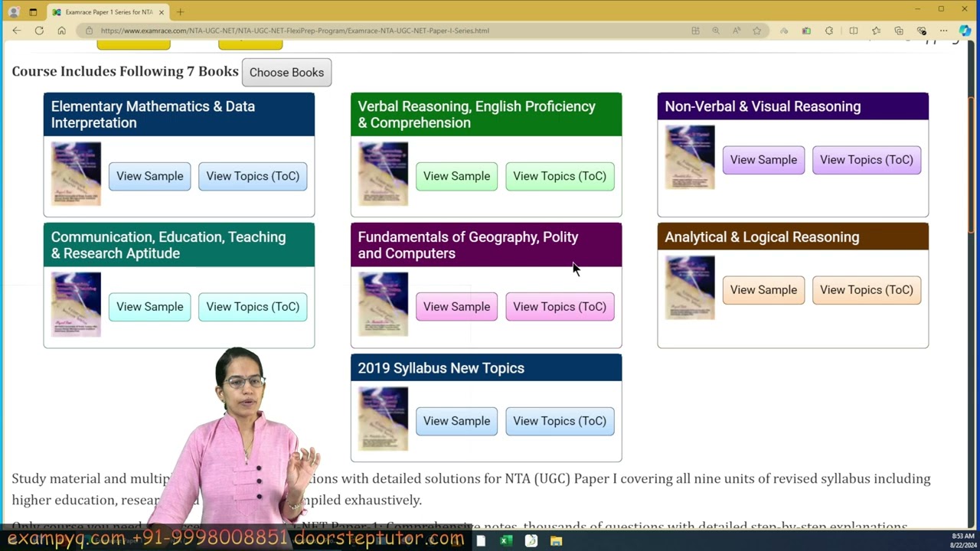Image resolution: width=980 pixels, height=551 pixels.
Task: Click the Communication, Education, Teaching heading
Action: tap(168, 245)
